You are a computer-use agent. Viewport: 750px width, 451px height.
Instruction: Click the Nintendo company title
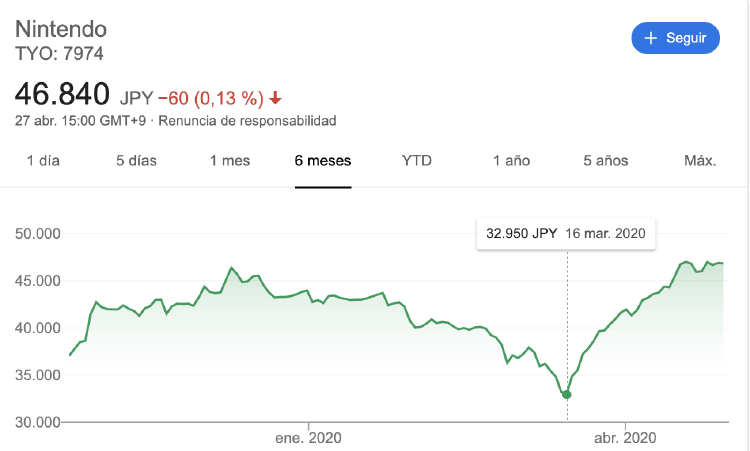(61, 29)
